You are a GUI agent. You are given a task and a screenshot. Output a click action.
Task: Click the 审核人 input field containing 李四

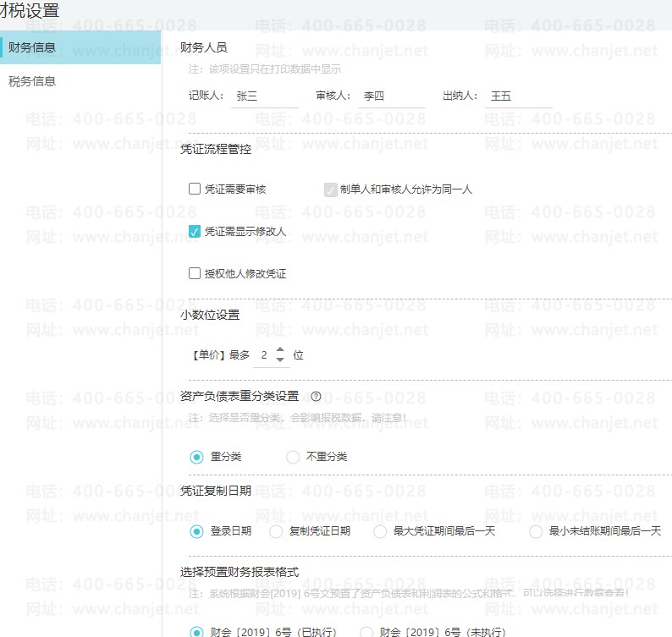pyautogui.click(x=392, y=96)
